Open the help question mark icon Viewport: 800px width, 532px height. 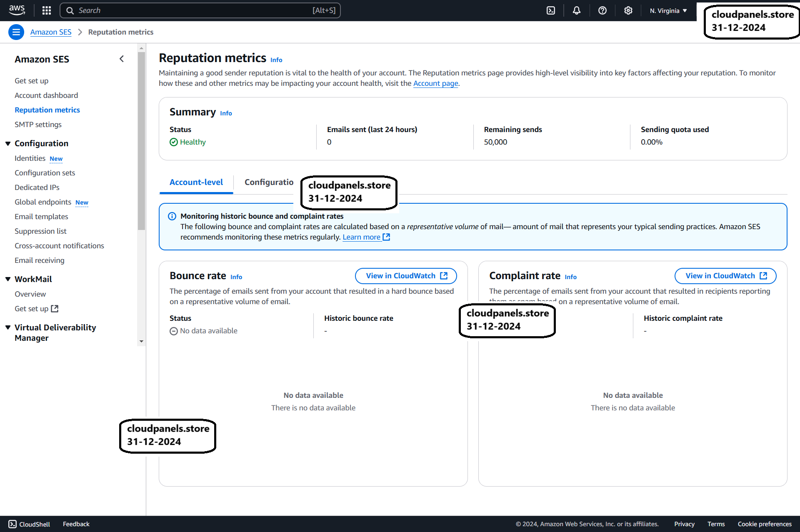coord(602,10)
